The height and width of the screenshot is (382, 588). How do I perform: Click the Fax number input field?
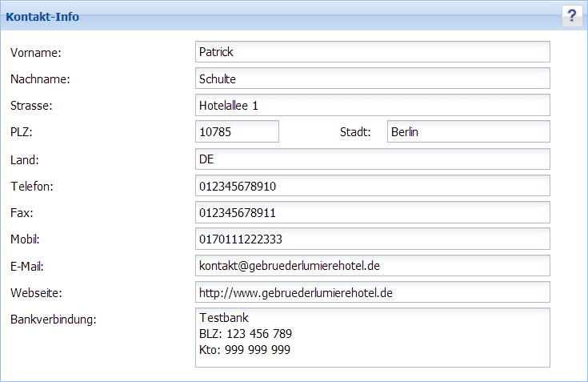(372, 213)
